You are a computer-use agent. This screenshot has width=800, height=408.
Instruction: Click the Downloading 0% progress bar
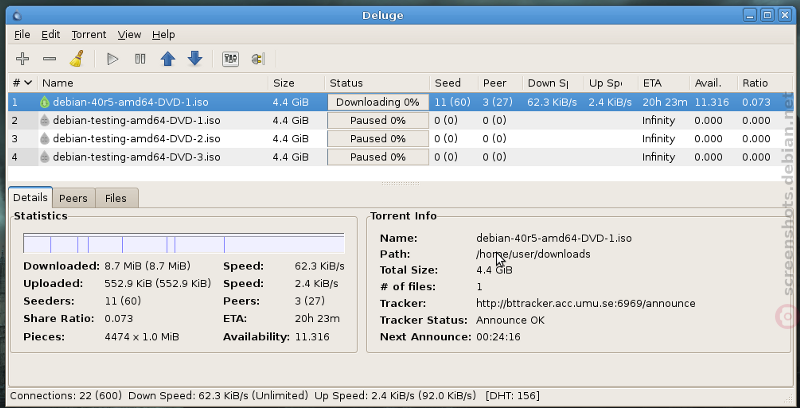378,102
